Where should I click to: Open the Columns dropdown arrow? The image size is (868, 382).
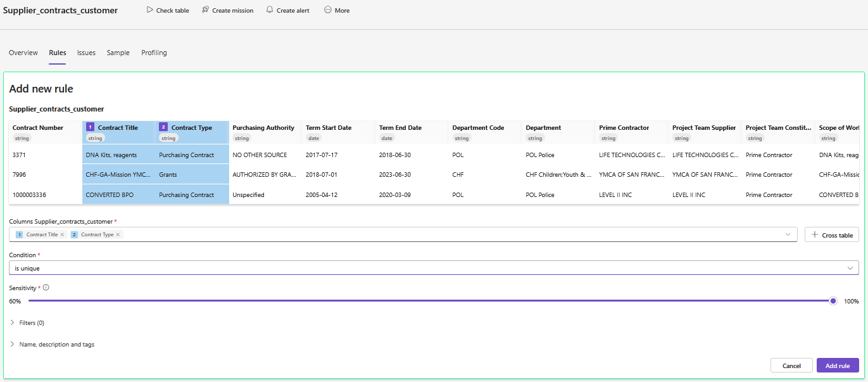click(788, 234)
